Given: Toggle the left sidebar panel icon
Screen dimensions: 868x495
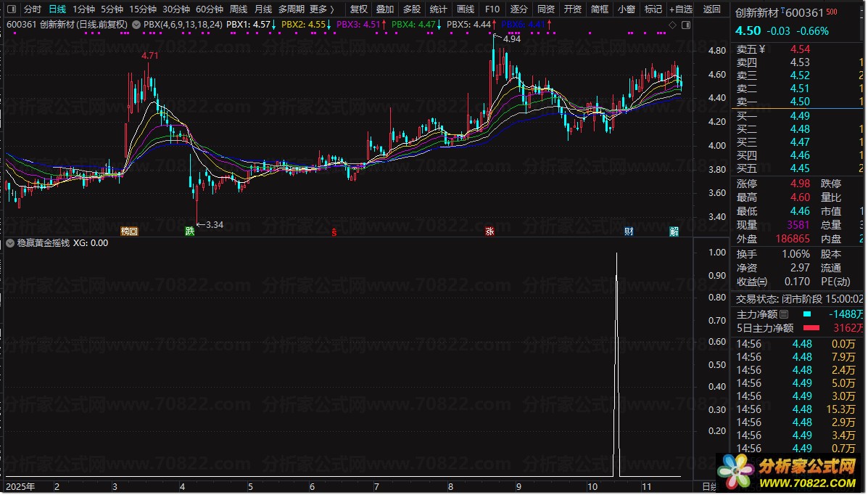Looking at the screenshot, I should click(10, 9).
